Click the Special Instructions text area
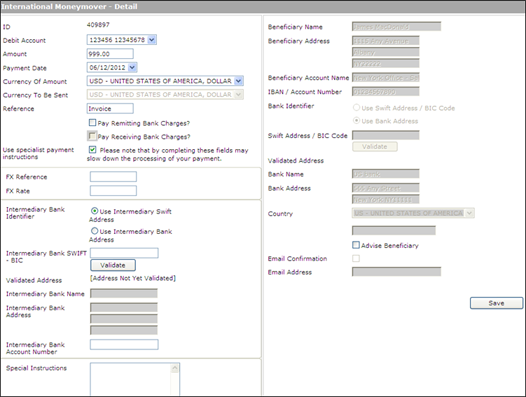Viewport: 526px width, 397px height. click(x=135, y=379)
